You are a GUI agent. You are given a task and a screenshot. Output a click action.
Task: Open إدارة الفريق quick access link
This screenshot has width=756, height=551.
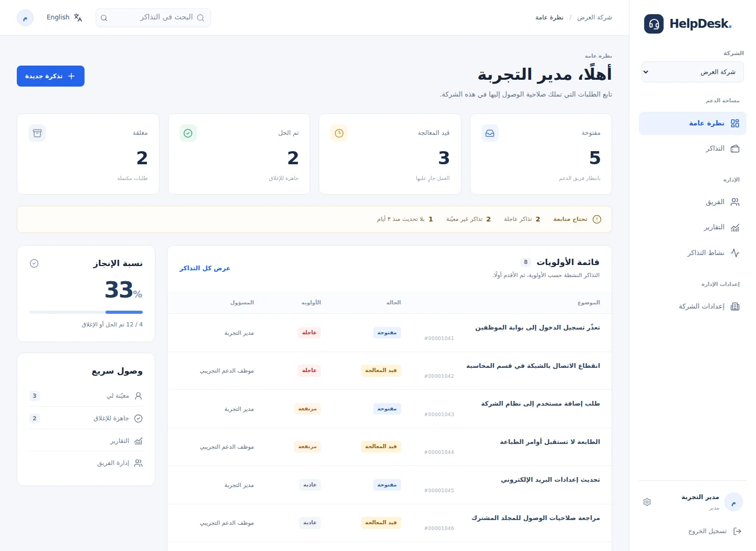[86, 463]
